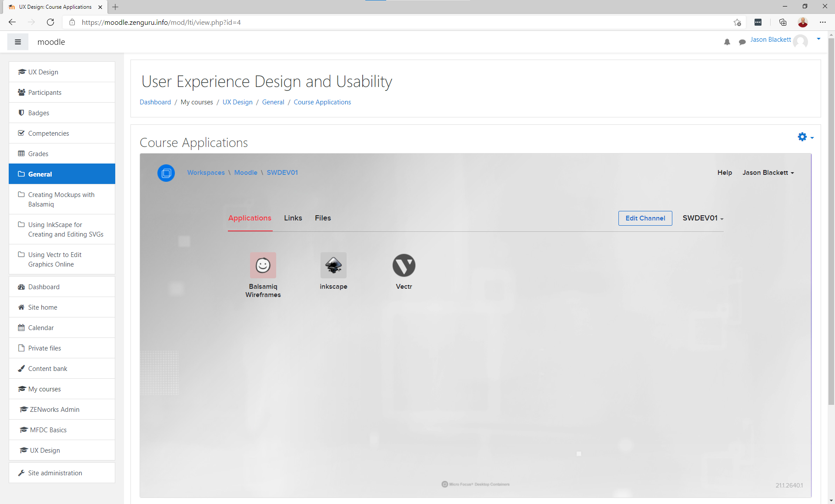Expand the SWDEV01 channel dropdown

[x=702, y=218]
